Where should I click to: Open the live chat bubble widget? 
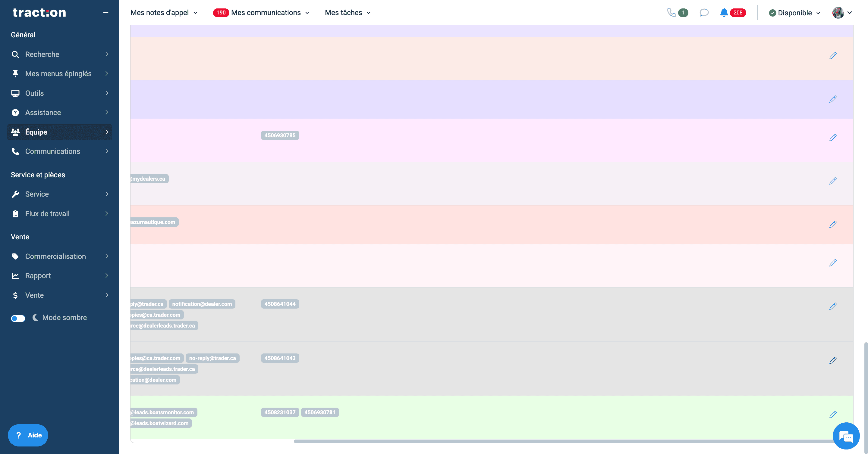pyautogui.click(x=846, y=436)
